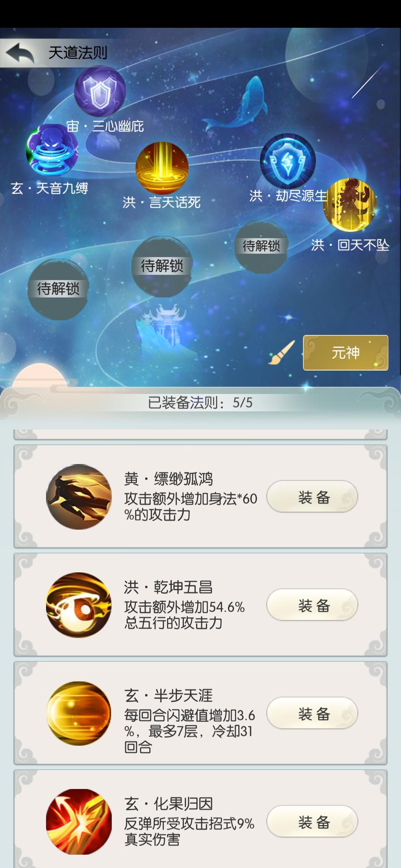401x868 pixels.
Task: Select the 洪·回天不坠 golden figure orb
Action: (350, 205)
